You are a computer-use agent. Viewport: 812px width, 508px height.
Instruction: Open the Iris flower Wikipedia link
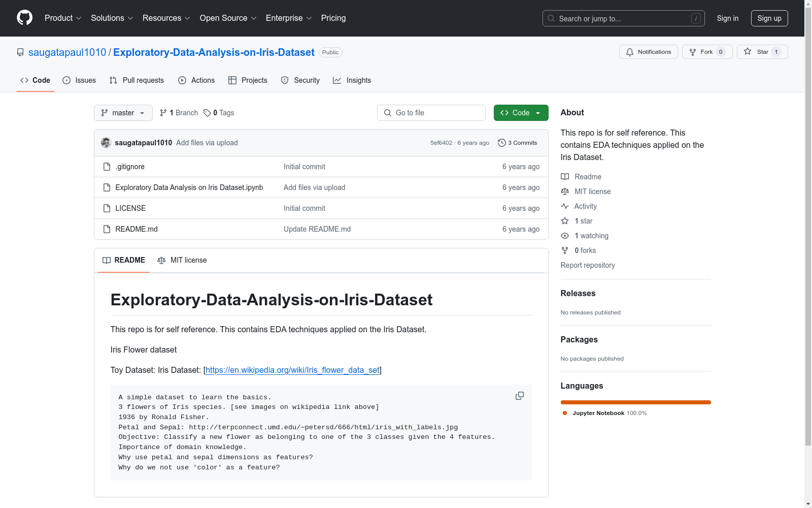point(292,370)
